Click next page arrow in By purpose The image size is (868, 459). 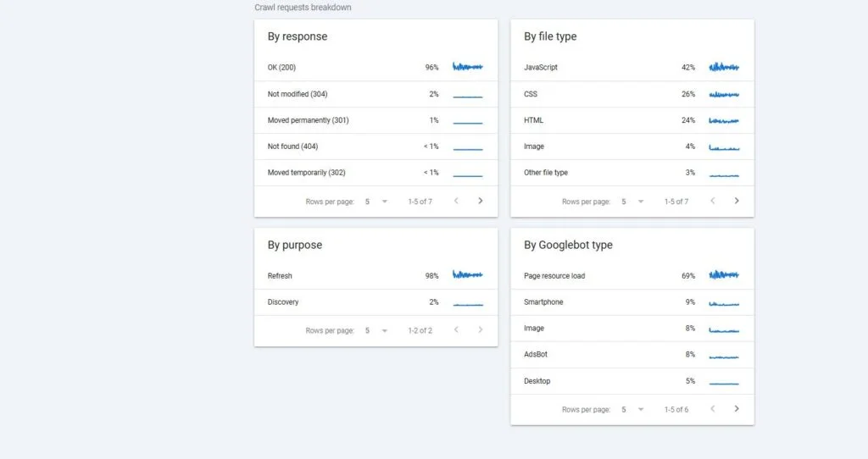coord(480,329)
